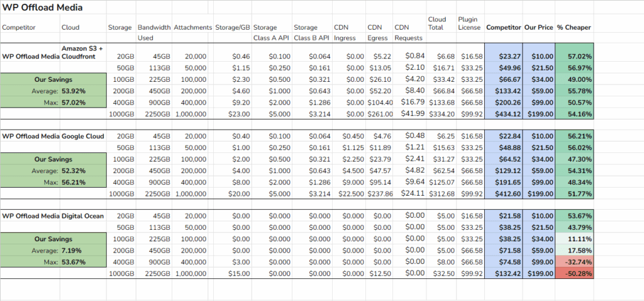Select the 54.16% cheaper cell
Screen dimensions: 644x301
(574, 115)
